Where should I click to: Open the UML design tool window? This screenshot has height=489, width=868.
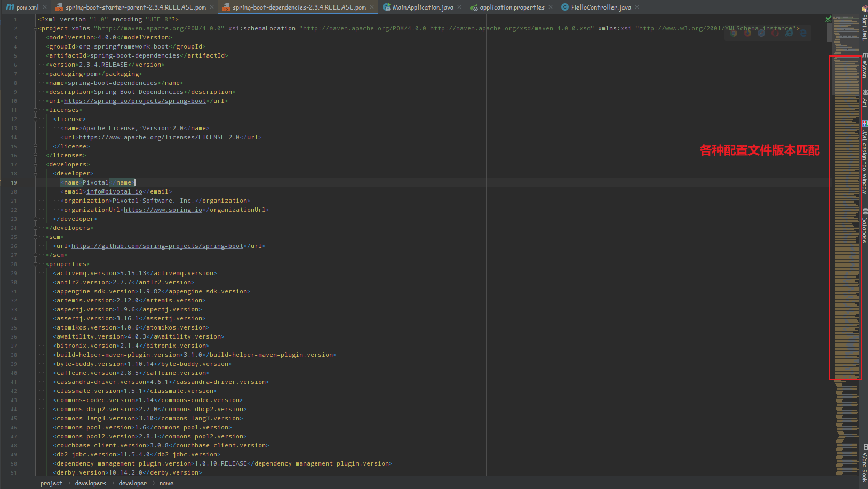pos(864,157)
